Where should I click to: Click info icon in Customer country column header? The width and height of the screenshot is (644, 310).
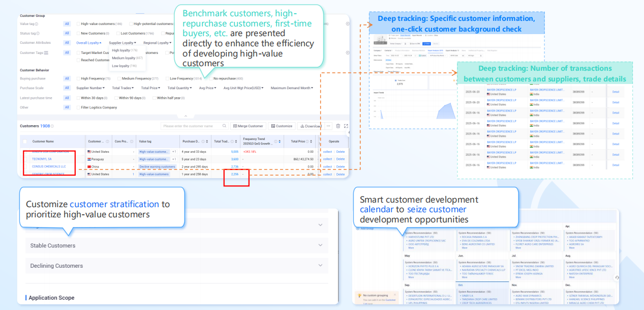tap(107, 142)
